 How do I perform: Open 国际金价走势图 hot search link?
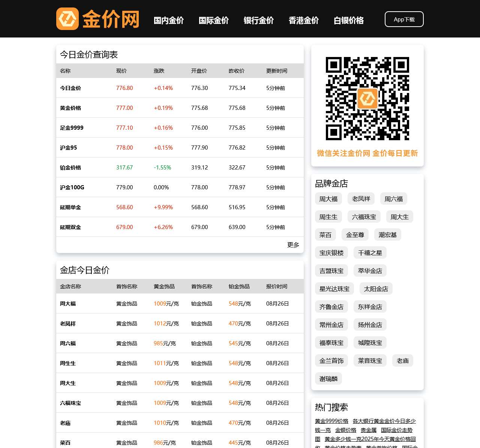tap(396, 430)
